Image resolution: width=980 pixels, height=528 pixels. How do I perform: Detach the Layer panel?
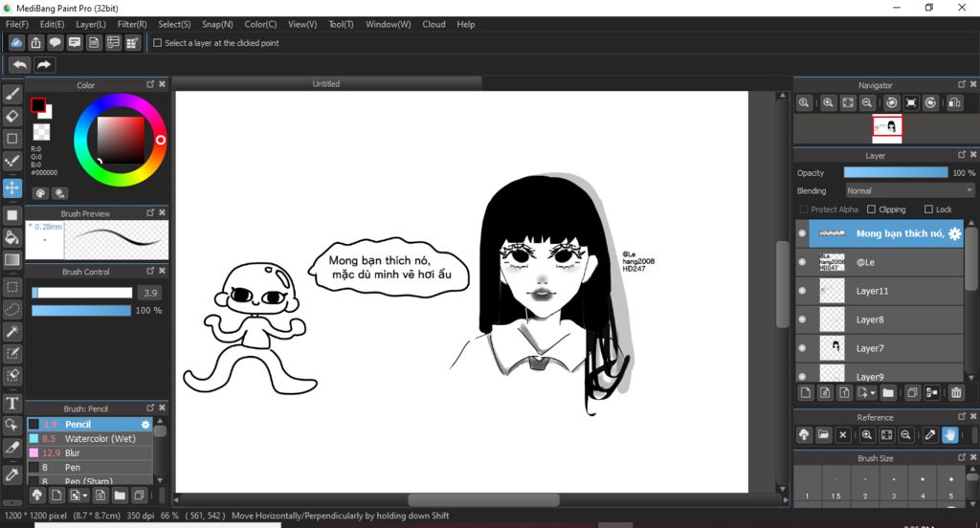961,154
